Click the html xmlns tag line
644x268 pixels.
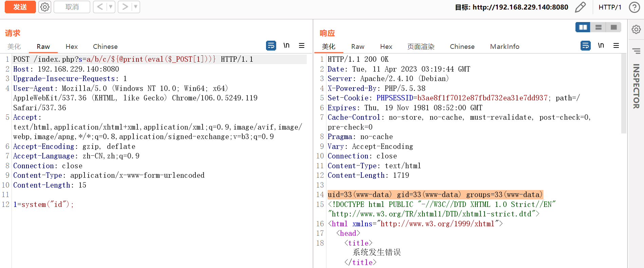point(415,224)
